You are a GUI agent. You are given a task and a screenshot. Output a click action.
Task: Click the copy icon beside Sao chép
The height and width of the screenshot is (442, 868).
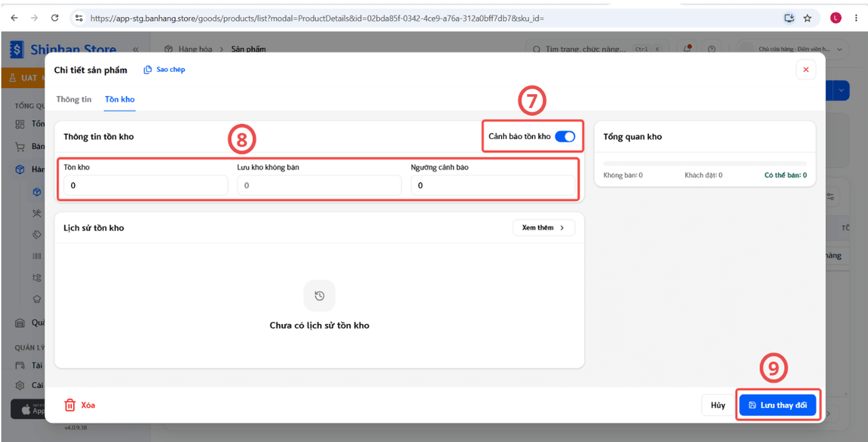(148, 70)
